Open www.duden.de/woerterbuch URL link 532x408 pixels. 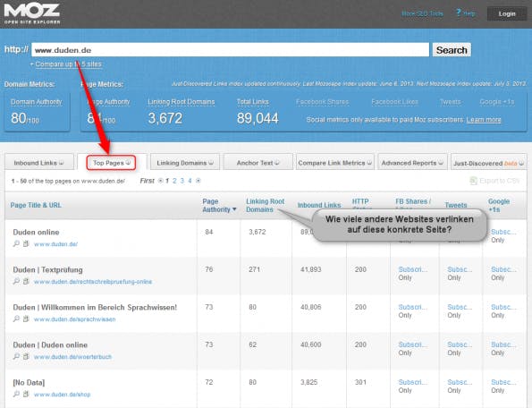[72, 357]
